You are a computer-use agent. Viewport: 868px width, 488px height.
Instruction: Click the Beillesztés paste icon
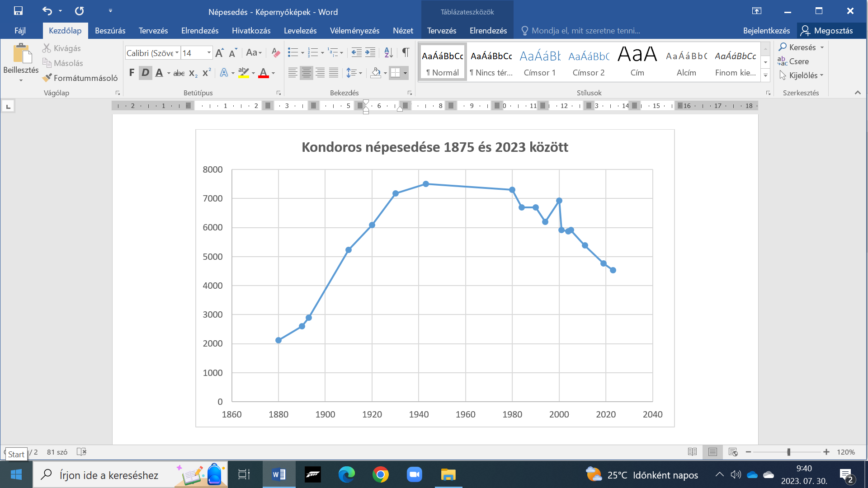pos(21,54)
